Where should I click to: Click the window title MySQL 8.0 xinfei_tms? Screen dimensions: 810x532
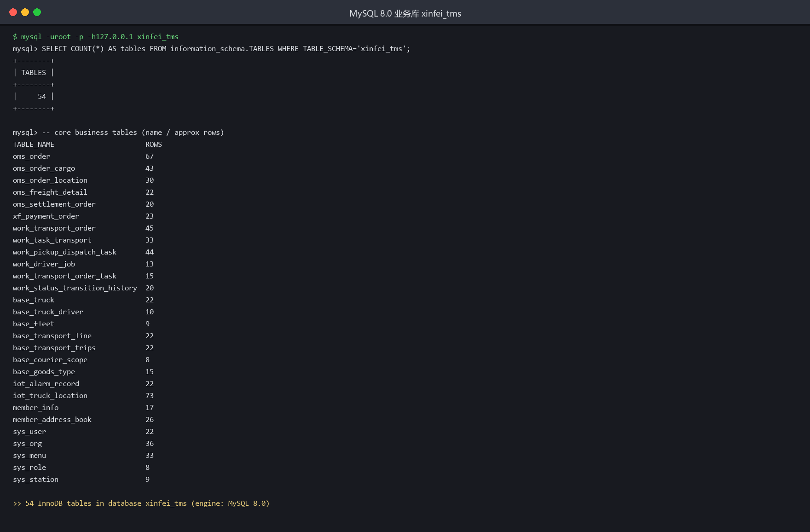tap(405, 13)
